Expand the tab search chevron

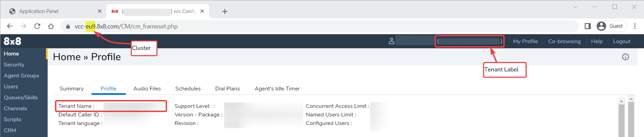[x=575, y=7]
